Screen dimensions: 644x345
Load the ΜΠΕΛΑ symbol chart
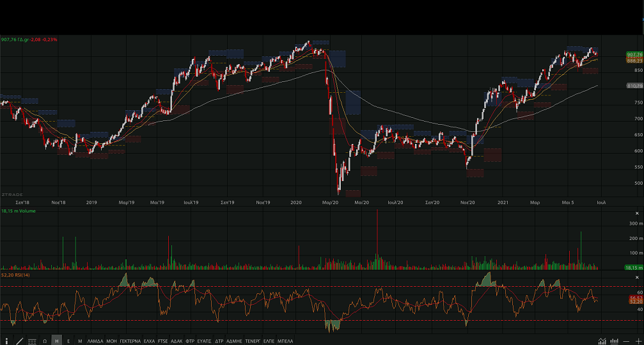[285, 341]
